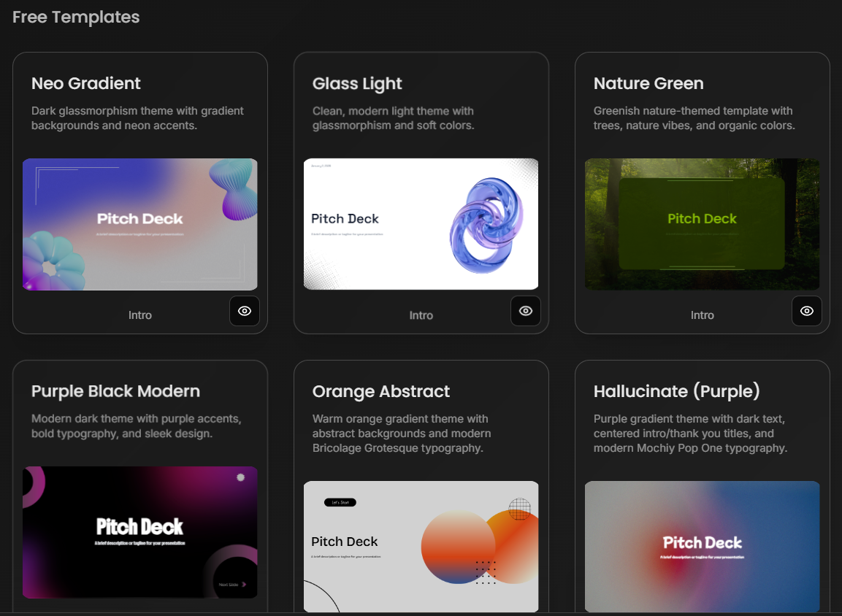Open the Hallucinate (Purple) slide thumbnail

pyautogui.click(x=703, y=547)
